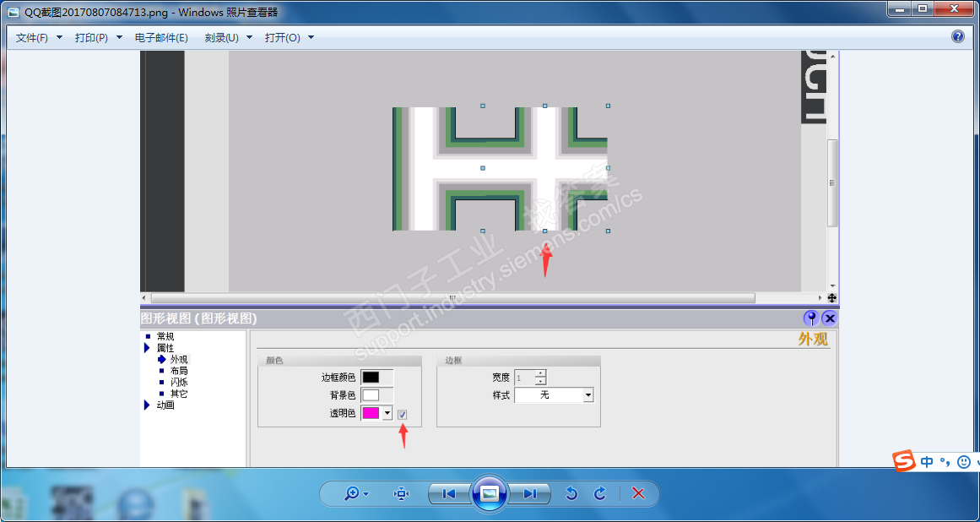Increase 宽度 with the up stepper arrow
The image size is (980, 522).
[541, 374]
